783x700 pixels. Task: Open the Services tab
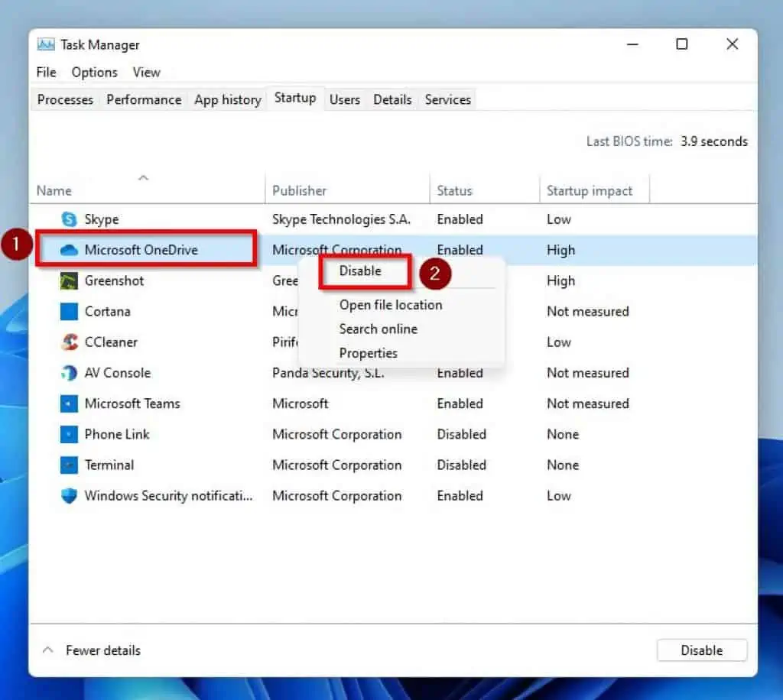(448, 100)
